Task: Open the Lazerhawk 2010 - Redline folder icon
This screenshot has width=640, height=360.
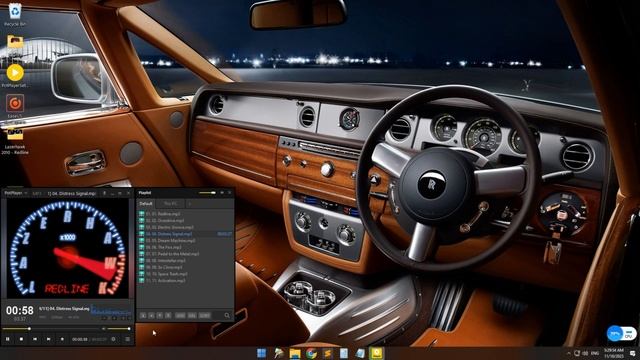Action: [x=15, y=140]
